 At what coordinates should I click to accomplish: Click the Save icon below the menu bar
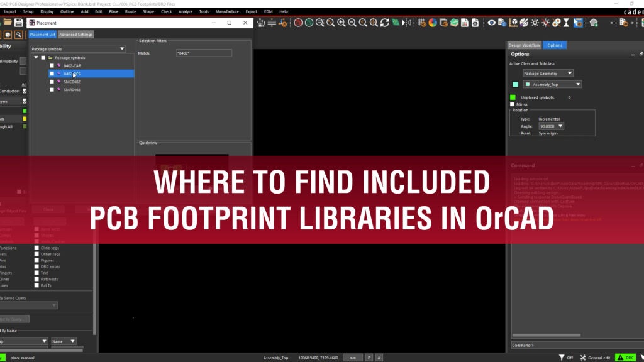18,23
